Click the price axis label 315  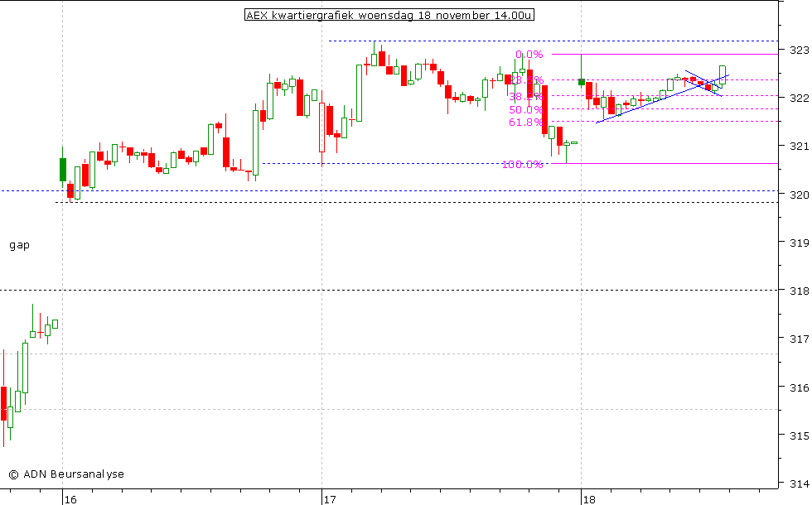[799, 435]
